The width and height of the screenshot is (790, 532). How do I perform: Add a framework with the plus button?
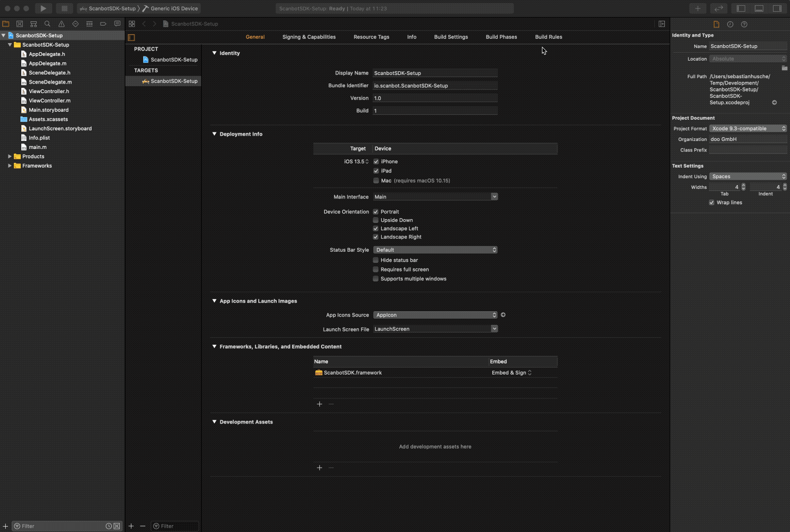click(319, 404)
